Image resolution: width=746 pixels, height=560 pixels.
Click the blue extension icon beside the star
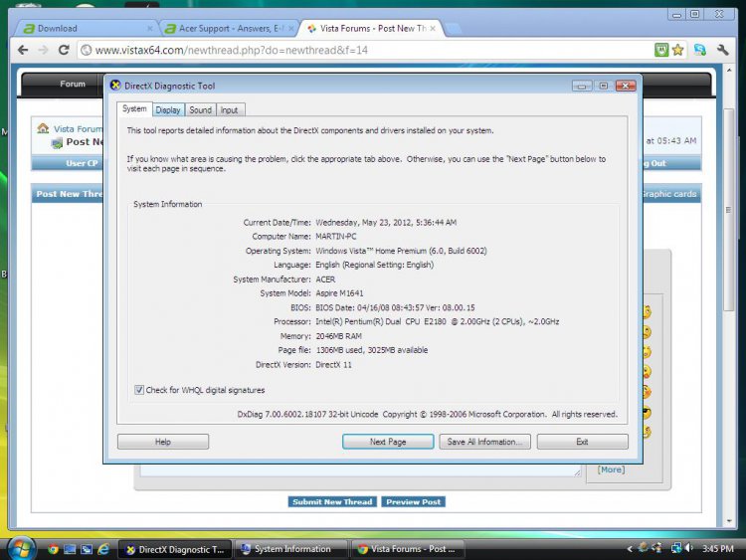(700, 50)
